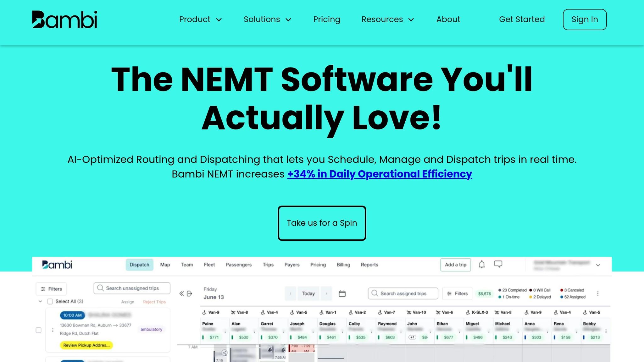Viewport: 644px width, 362px height.
Task: Select the Dispatch tab in the app
Action: (139, 265)
